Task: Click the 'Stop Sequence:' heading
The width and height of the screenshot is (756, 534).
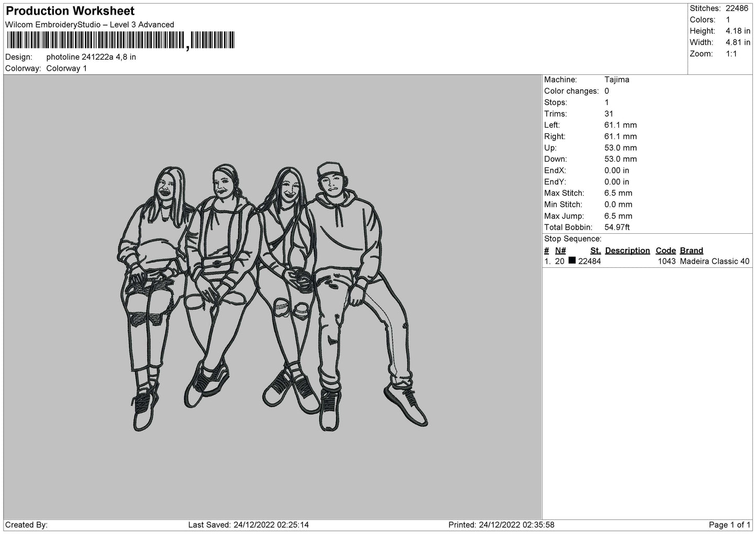Action: (573, 239)
